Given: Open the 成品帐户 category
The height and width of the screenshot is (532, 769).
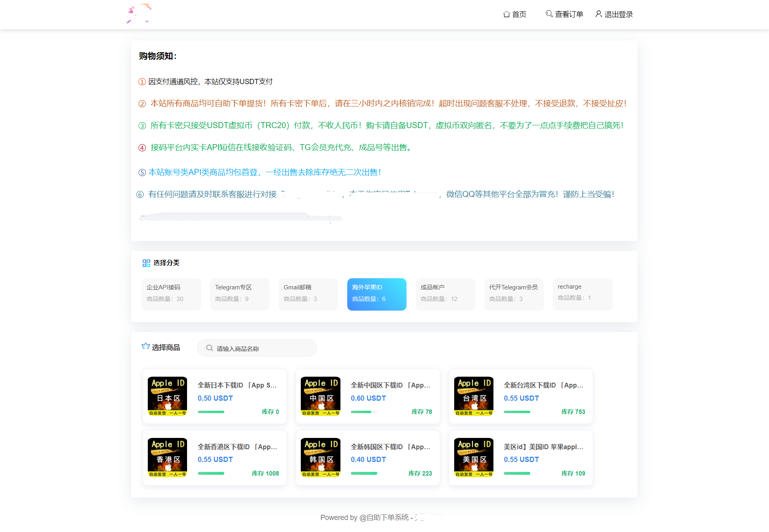Looking at the screenshot, I should (445, 294).
